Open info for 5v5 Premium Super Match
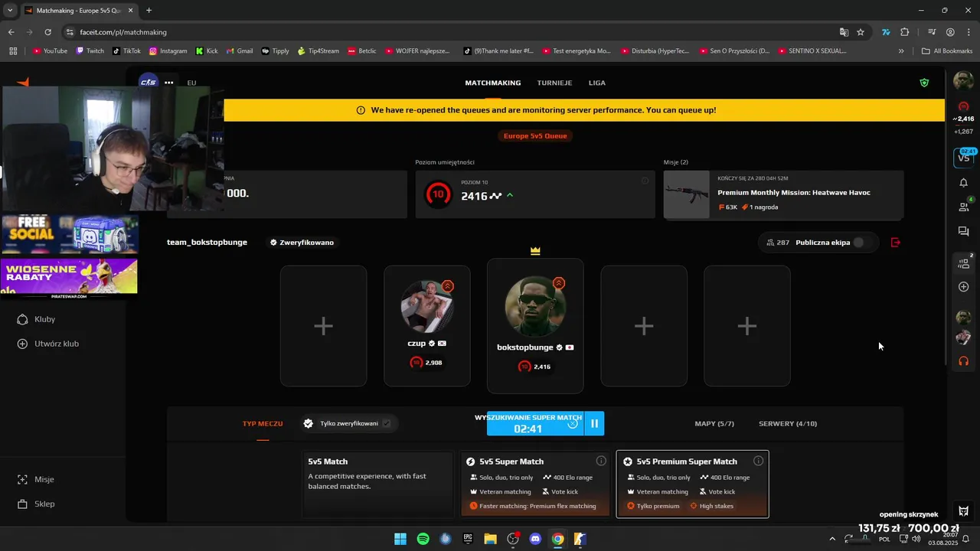Screen dimensions: 980x551 pos(758,461)
